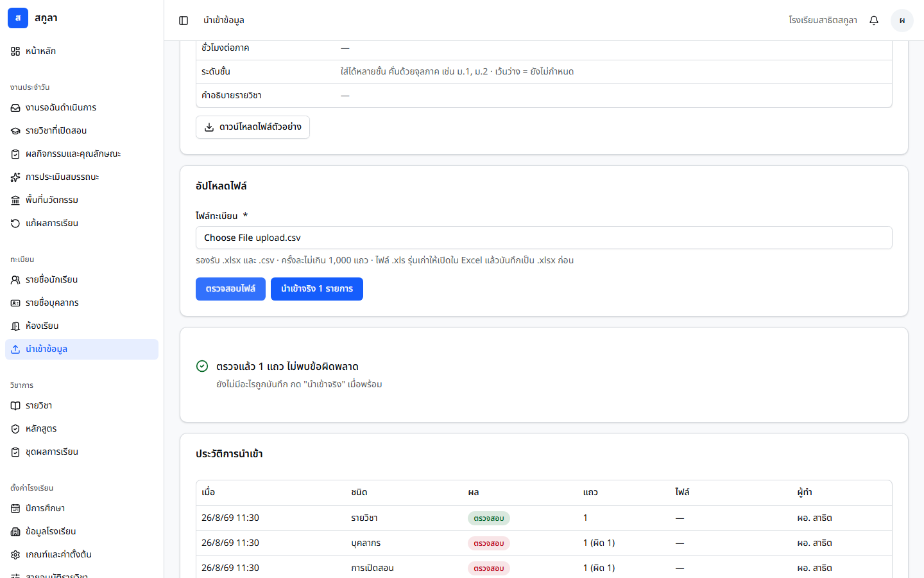Click the แถว column header
This screenshot has width=924, height=578.
click(590, 493)
